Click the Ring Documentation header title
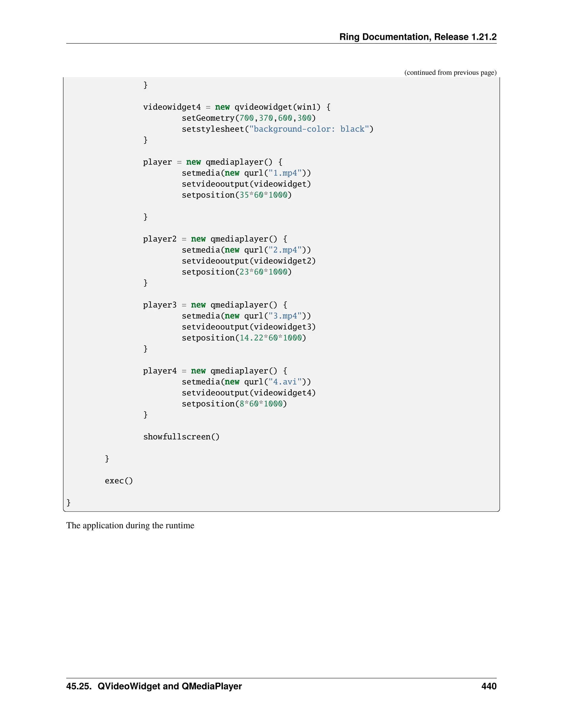 pyautogui.click(x=418, y=37)
